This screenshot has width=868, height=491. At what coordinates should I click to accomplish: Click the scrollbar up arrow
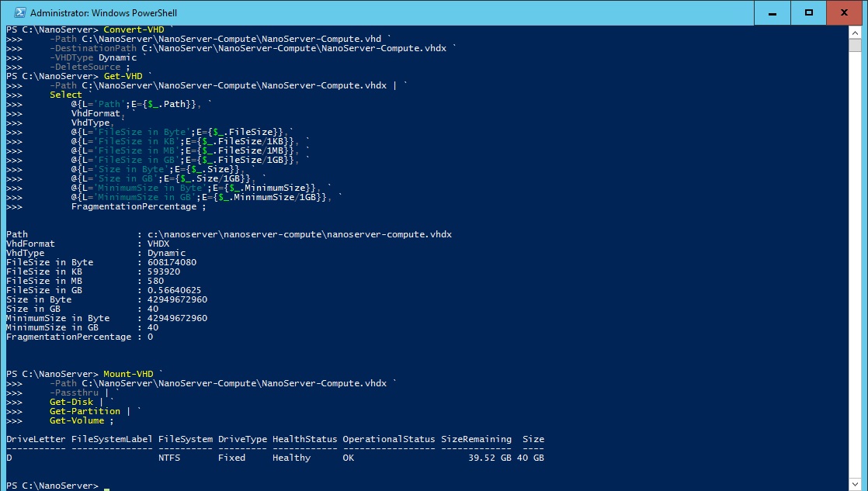pos(855,32)
